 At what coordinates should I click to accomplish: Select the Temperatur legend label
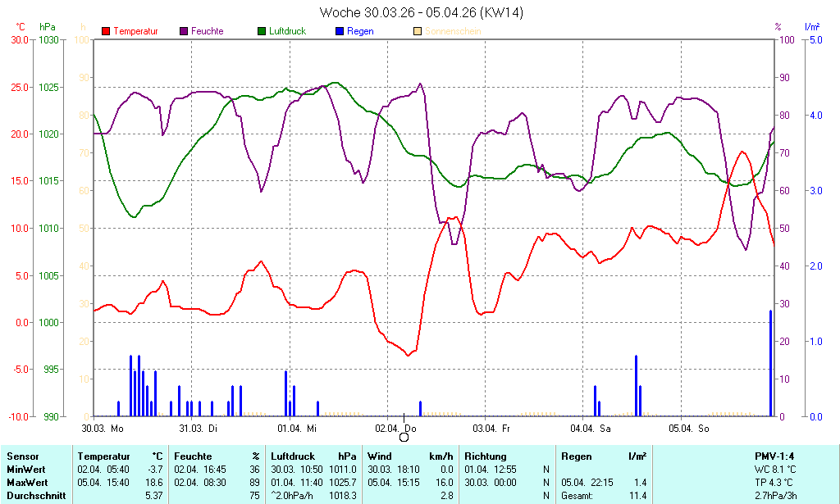(x=135, y=31)
